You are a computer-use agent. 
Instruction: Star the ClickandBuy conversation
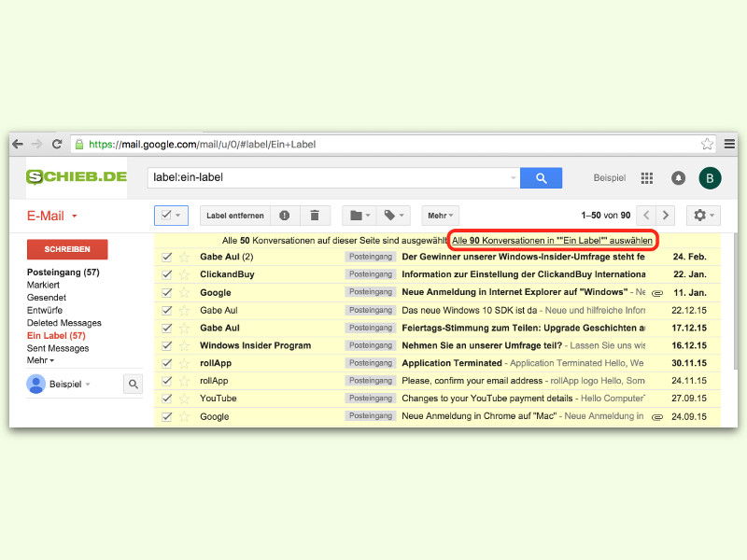184,274
